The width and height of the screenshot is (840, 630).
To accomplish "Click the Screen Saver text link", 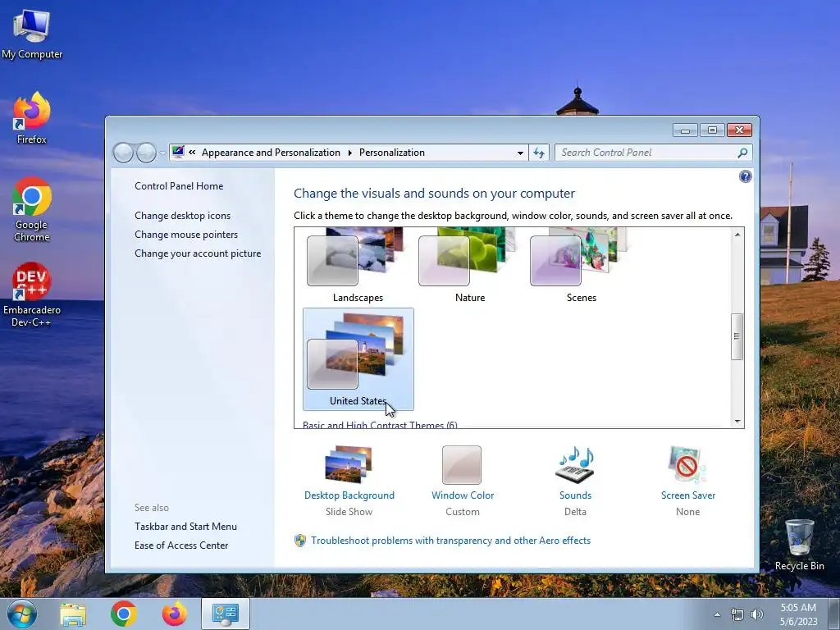I will pos(688,495).
